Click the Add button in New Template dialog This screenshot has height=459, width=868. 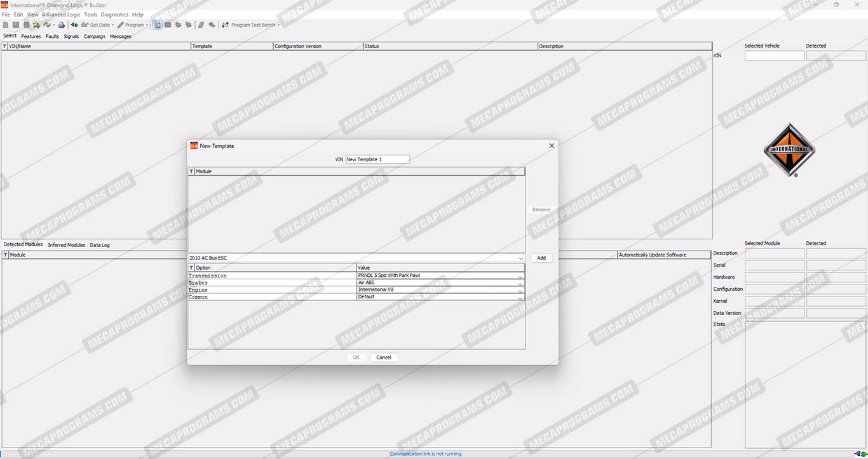coord(541,258)
